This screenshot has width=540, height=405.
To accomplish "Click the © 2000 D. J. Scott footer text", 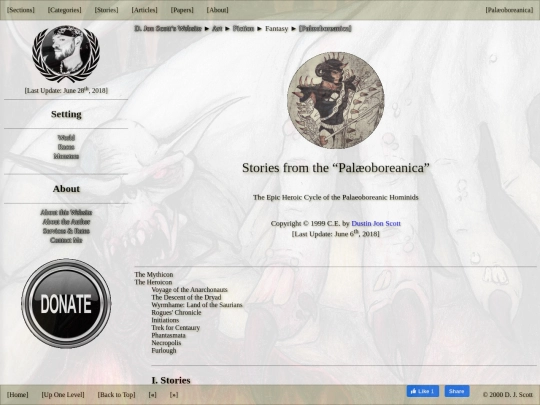I will tap(508, 395).
